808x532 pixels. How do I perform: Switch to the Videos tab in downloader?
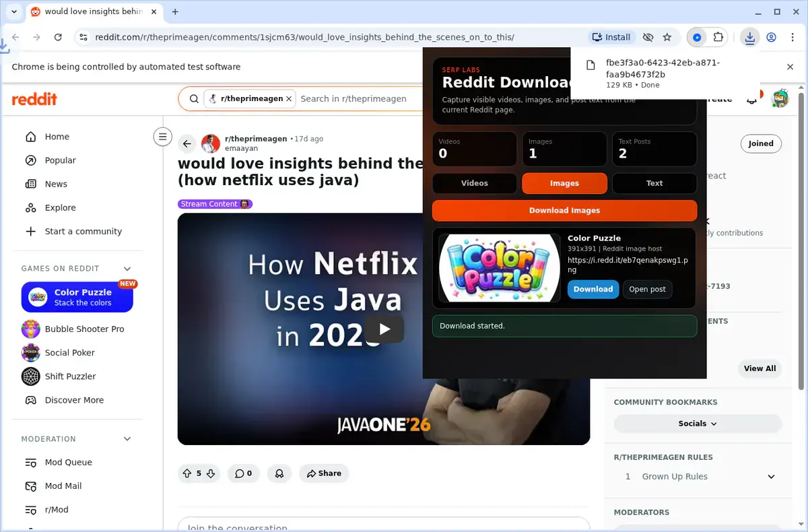pos(475,183)
